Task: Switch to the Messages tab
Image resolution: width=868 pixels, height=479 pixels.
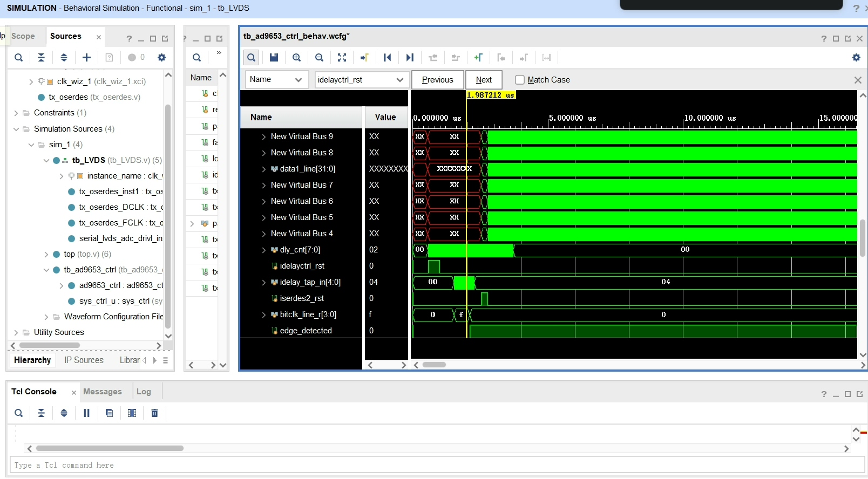Action: click(x=102, y=392)
